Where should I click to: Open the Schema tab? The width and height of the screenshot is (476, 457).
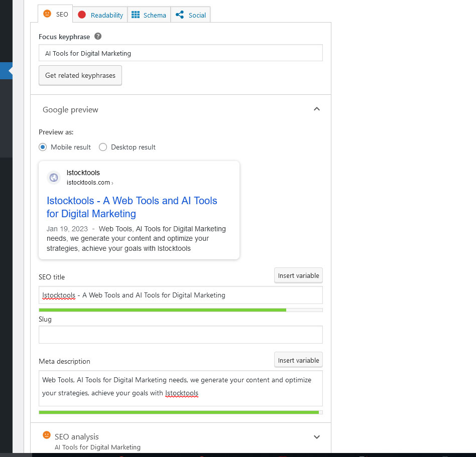coord(149,15)
